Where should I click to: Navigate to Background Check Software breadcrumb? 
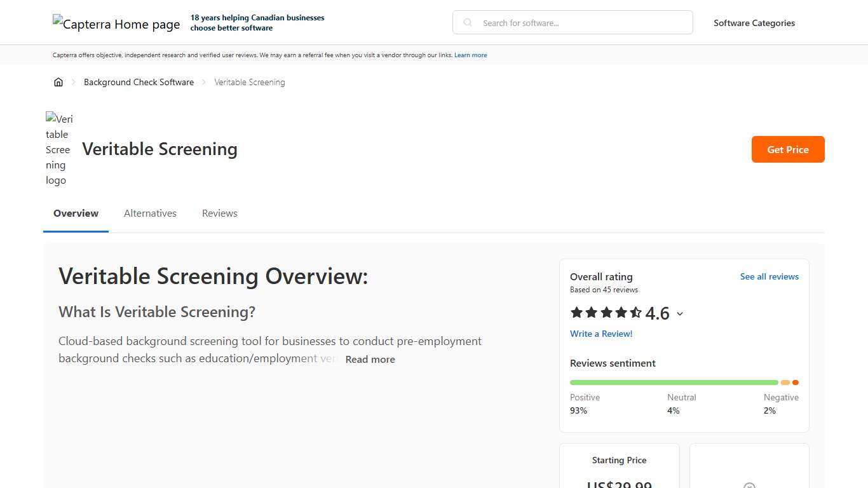click(139, 82)
